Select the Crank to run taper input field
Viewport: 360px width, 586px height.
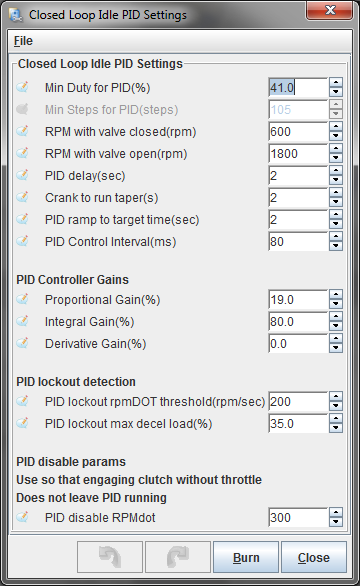(x=298, y=197)
